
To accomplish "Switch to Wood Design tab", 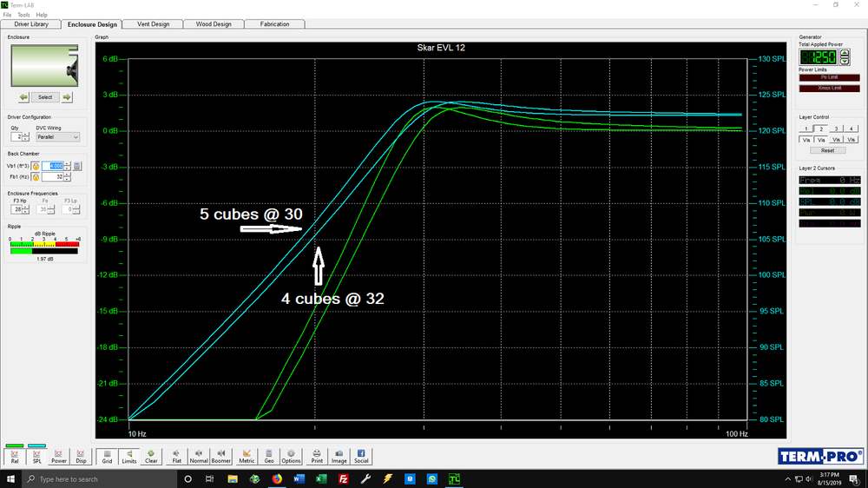I will click(x=214, y=24).
